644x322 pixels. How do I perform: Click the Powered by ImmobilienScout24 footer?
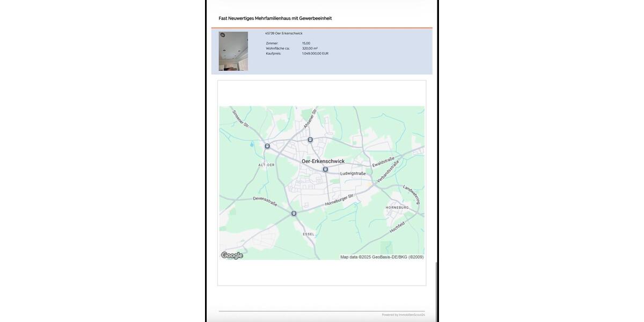point(404,315)
